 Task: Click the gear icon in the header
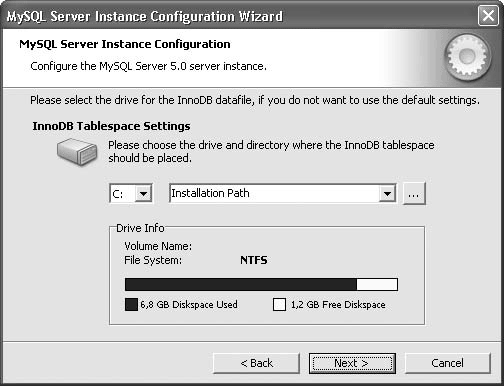tap(467, 57)
